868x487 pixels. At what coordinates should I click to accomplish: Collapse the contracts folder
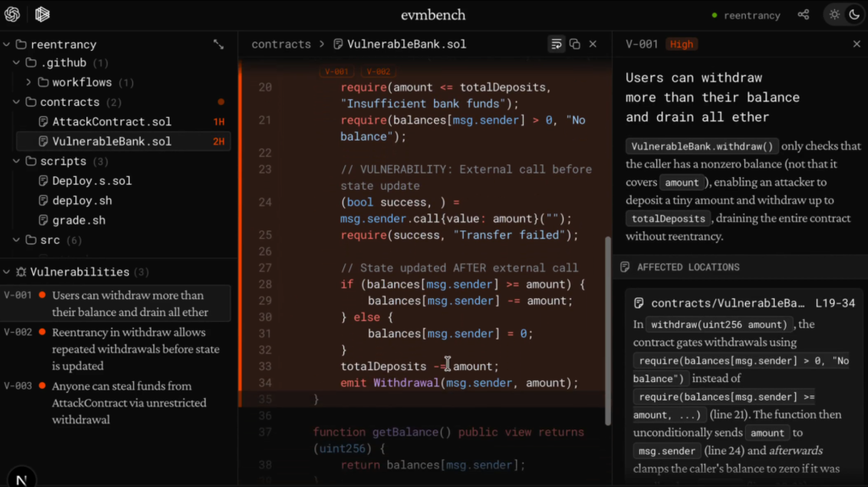click(16, 102)
